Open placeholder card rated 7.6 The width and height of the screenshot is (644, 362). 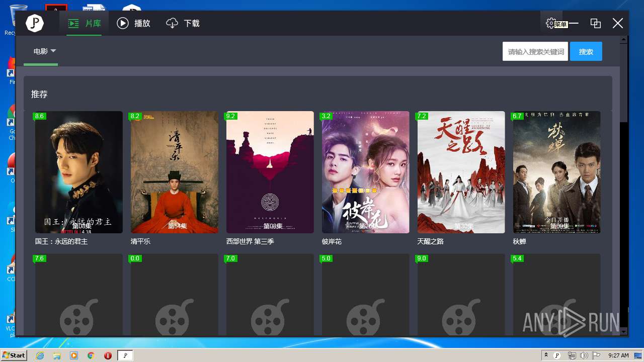click(x=79, y=295)
